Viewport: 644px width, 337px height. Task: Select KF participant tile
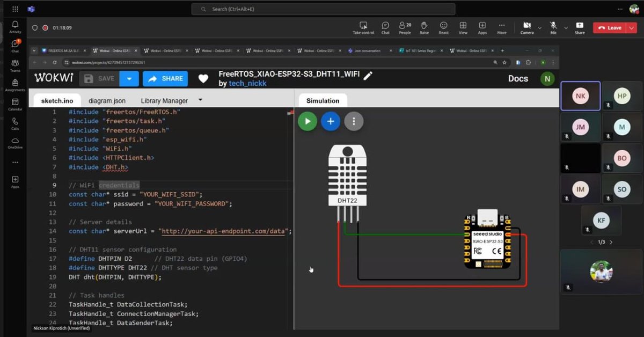[601, 220]
